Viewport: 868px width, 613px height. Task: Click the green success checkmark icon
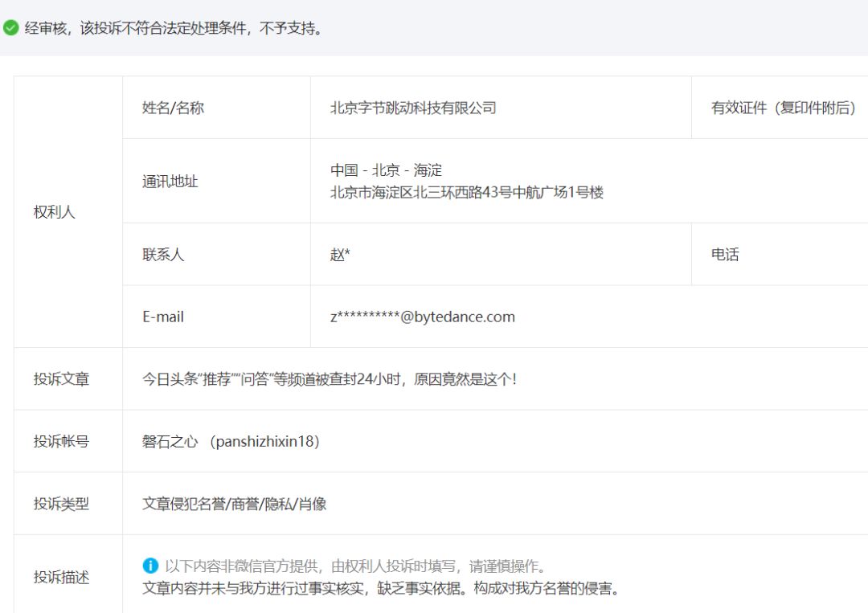point(10,28)
